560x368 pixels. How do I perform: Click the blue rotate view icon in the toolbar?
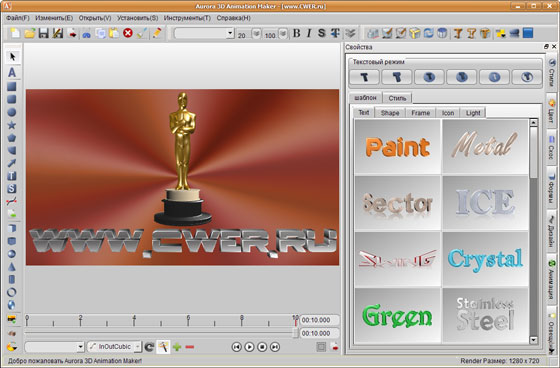coord(428,33)
